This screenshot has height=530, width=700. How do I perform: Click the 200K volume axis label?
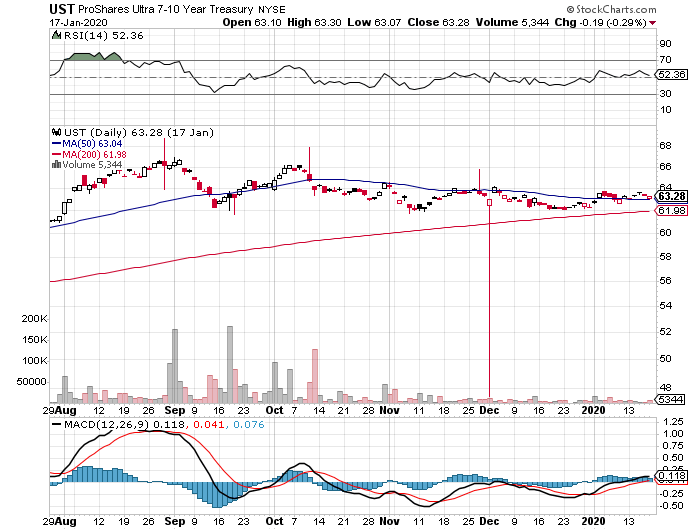tap(34, 318)
